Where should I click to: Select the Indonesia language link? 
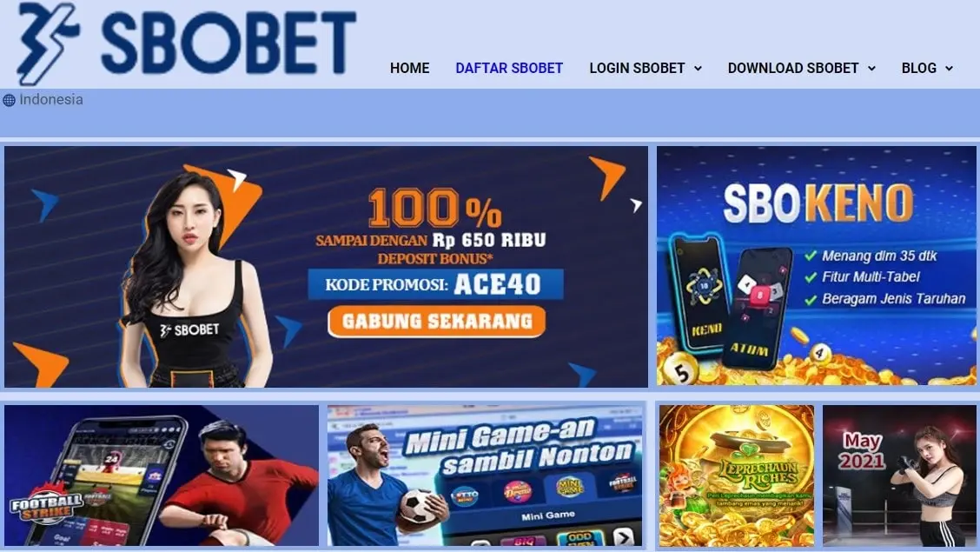click(50, 99)
